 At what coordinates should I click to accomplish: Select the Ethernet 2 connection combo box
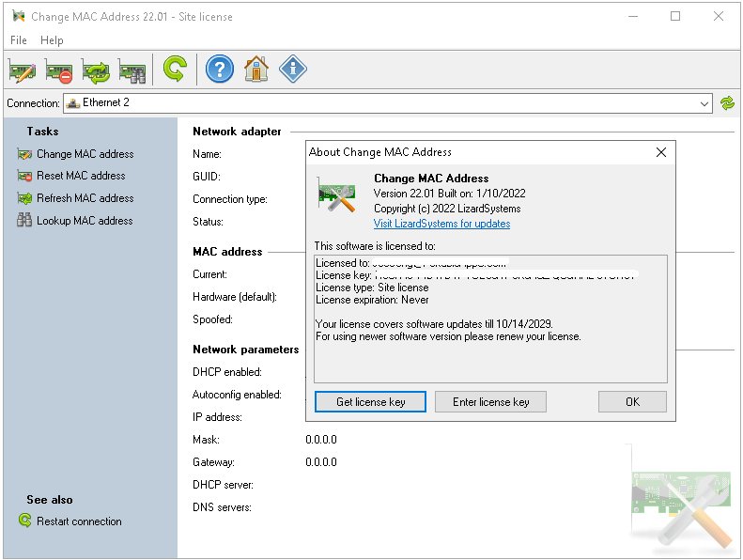click(388, 103)
